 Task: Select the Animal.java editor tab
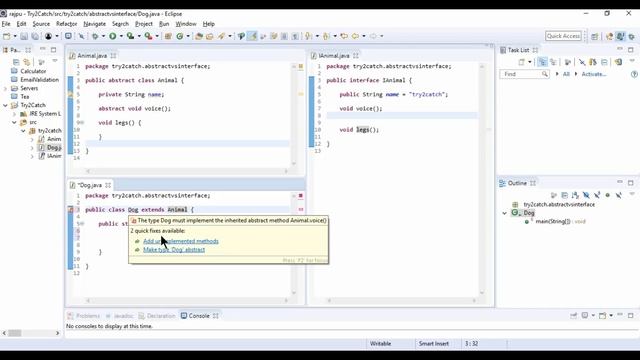pyautogui.click(x=92, y=56)
